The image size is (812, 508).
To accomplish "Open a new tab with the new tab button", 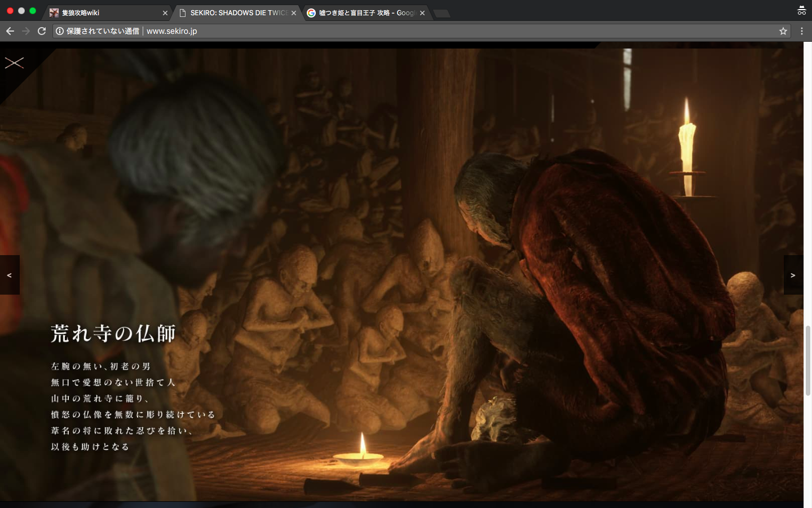I will click(x=442, y=13).
